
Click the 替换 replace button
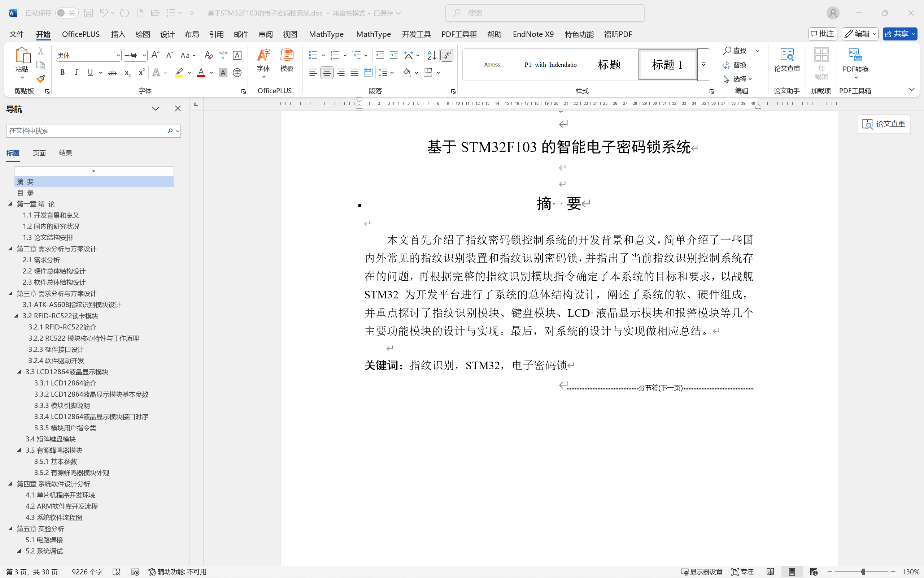click(x=735, y=65)
